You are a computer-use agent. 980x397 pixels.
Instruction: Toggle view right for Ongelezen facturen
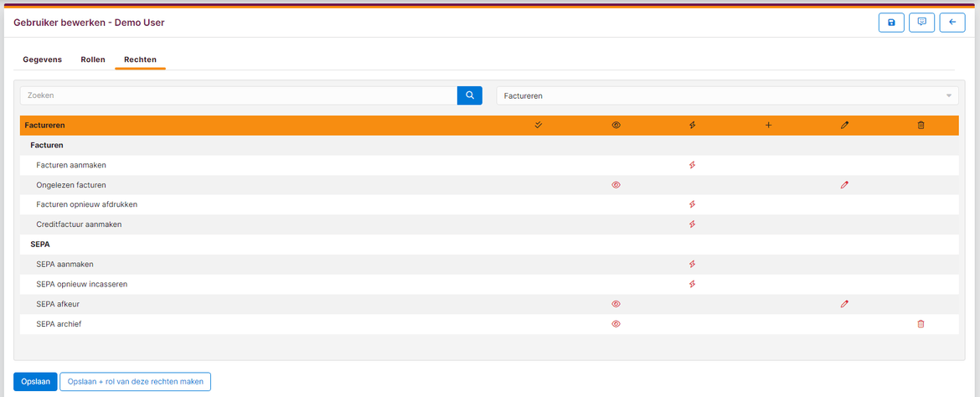click(x=616, y=185)
